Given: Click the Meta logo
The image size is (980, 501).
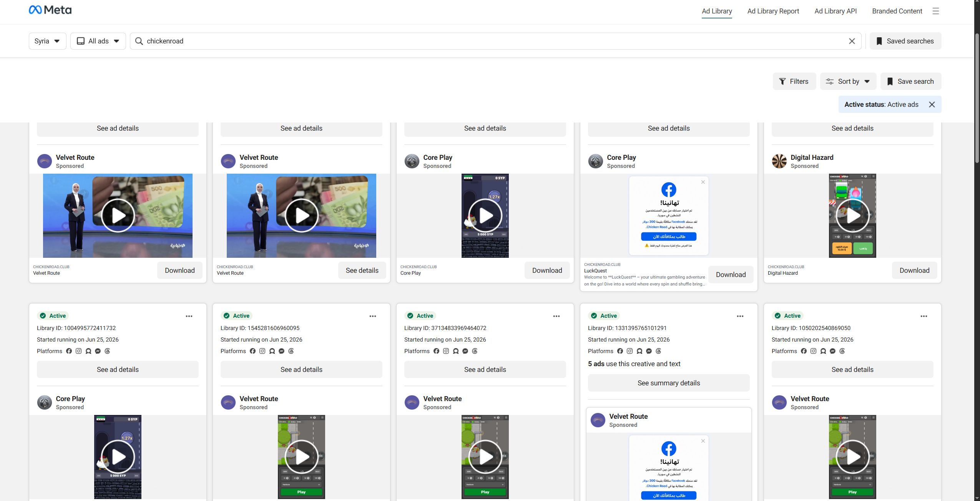Looking at the screenshot, I should 50,10.
